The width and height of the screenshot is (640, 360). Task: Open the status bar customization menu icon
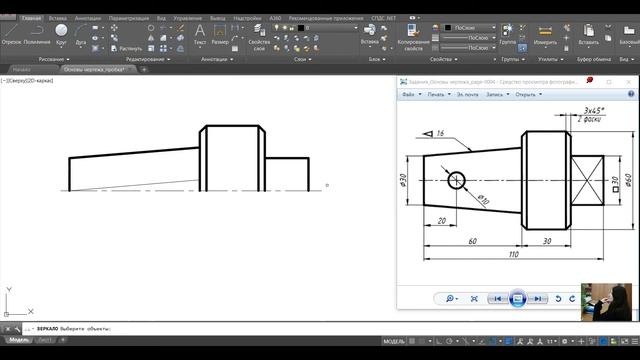click(635, 341)
